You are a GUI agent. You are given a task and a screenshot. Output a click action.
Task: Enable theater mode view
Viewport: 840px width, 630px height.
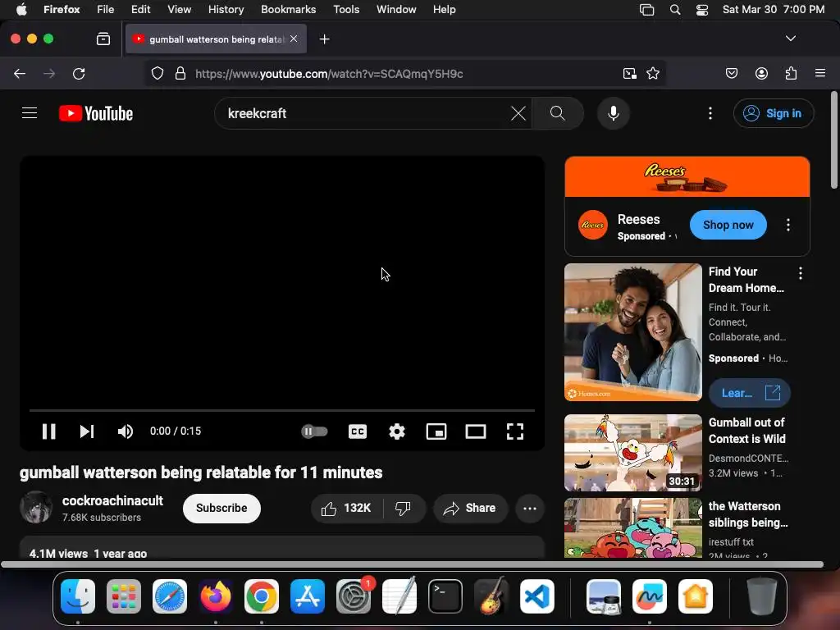(x=476, y=431)
